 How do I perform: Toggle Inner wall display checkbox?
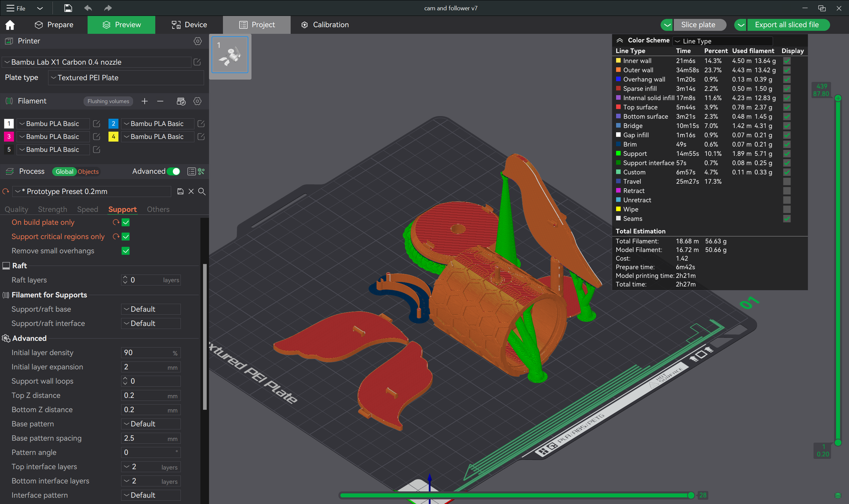[x=787, y=61]
